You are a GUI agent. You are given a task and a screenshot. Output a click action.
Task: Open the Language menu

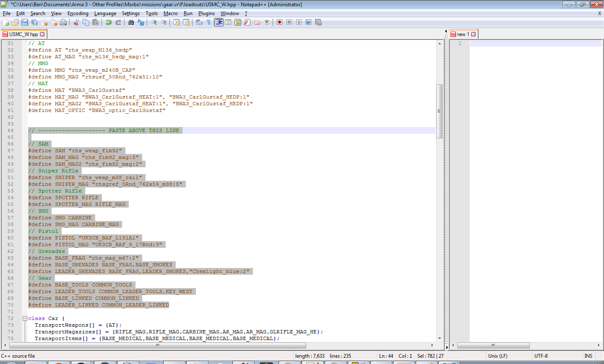pyautogui.click(x=105, y=13)
